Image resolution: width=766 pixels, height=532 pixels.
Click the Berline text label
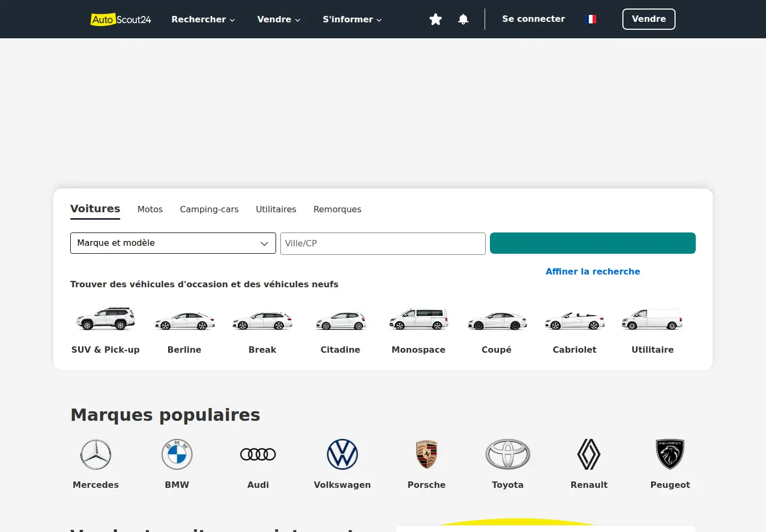(x=185, y=350)
